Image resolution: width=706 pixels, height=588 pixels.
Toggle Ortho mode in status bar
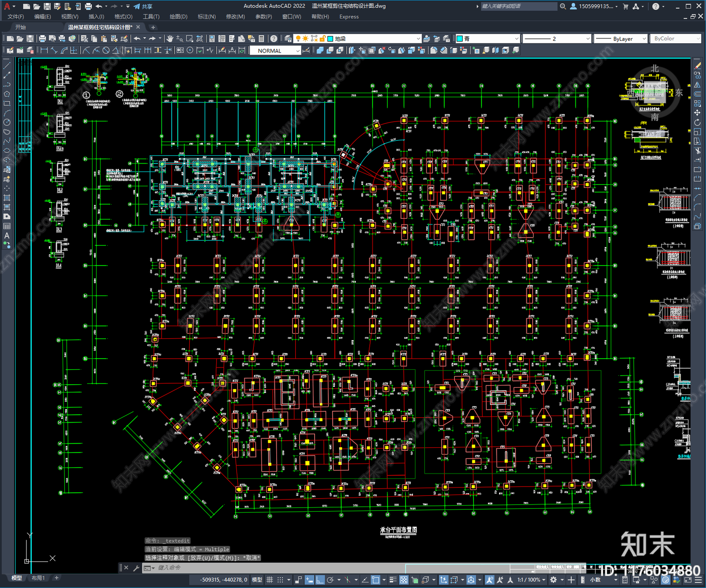click(x=320, y=580)
